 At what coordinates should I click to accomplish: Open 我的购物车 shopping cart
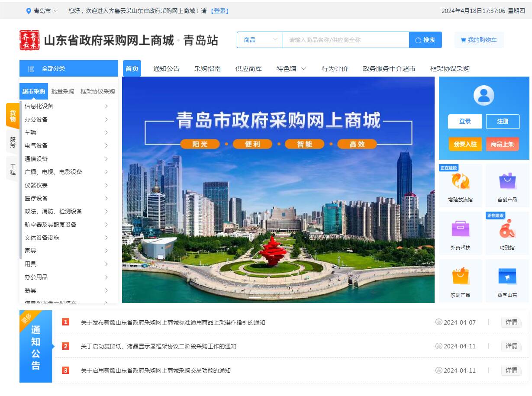[x=479, y=40]
